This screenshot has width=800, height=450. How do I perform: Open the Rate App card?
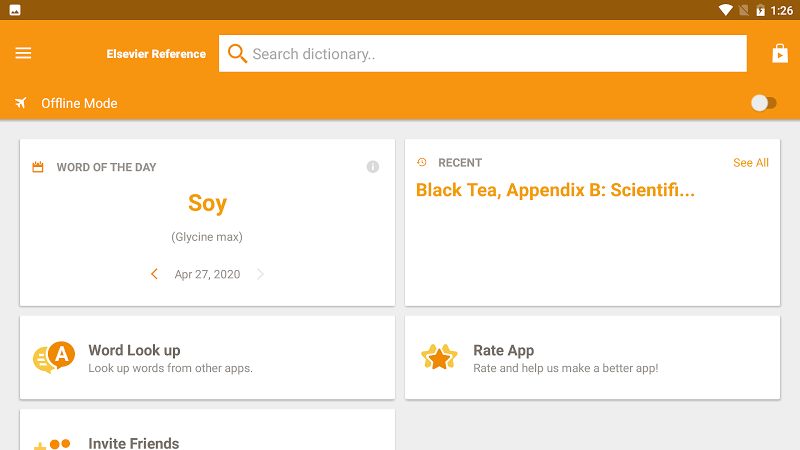[592, 358]
